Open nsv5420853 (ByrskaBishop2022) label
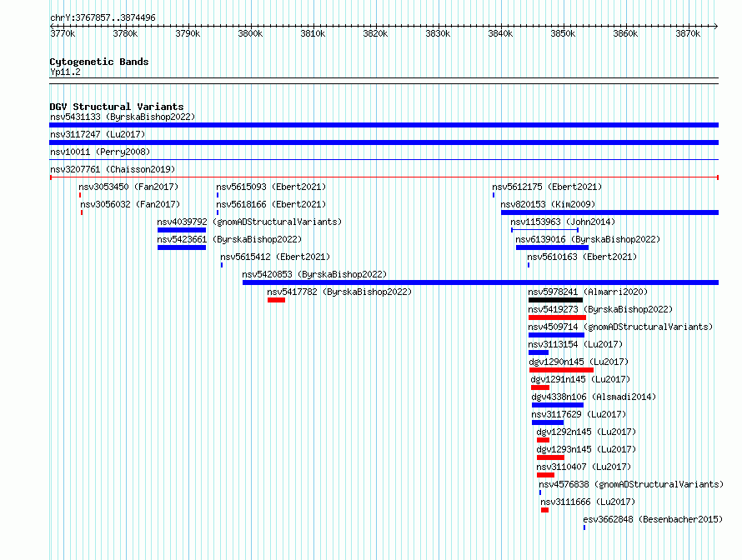Viewport: 742px width, 560px height. tap(314, 274)
